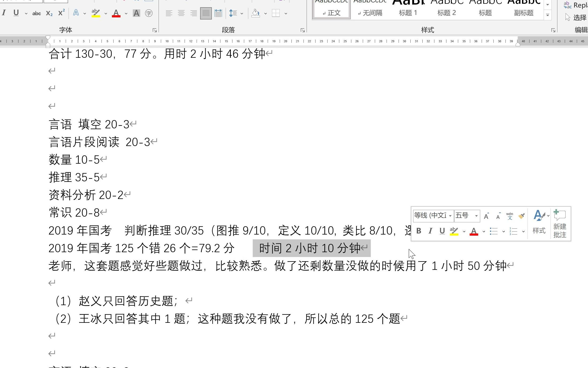Open mini toolbar font color dropdown

(484, 232)
